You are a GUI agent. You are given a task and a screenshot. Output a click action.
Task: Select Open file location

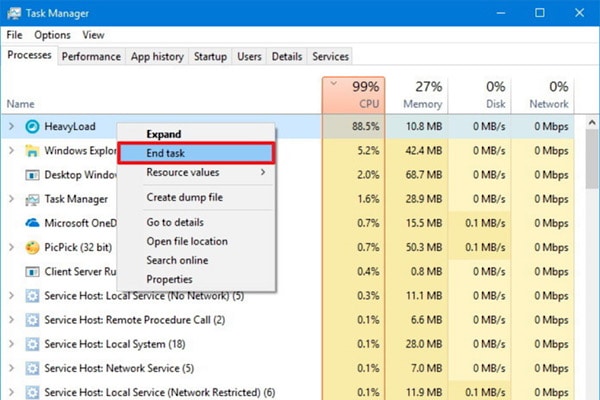click(196, 241)
